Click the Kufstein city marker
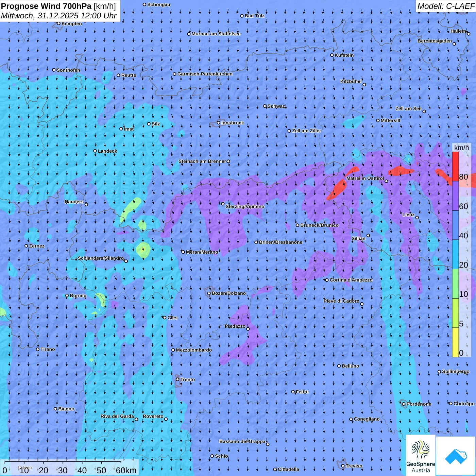 [332, 55]
